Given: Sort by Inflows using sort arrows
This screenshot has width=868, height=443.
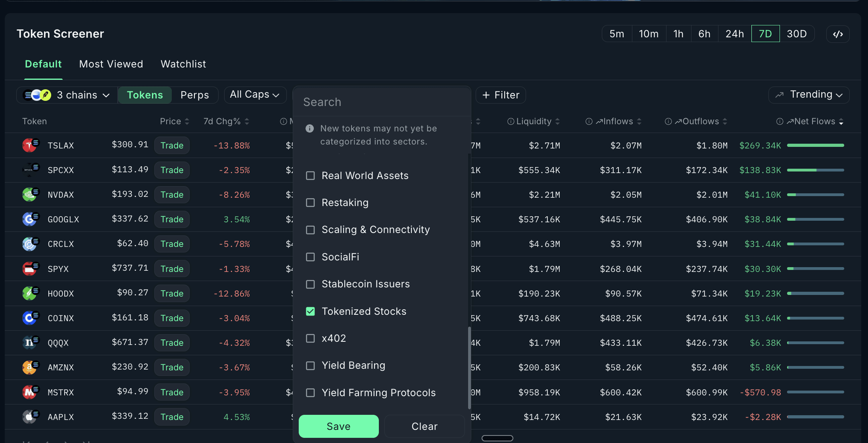Looking at the screenshot, I should [x=639, y=121].
